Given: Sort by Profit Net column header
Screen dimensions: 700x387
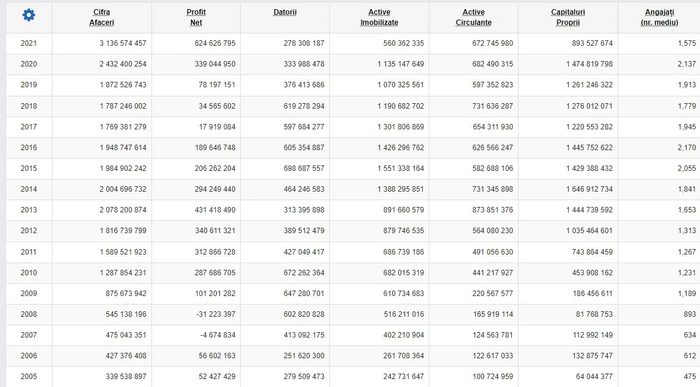Looking at the screenshot, I should pyautogui.click(x=196, y=17).
